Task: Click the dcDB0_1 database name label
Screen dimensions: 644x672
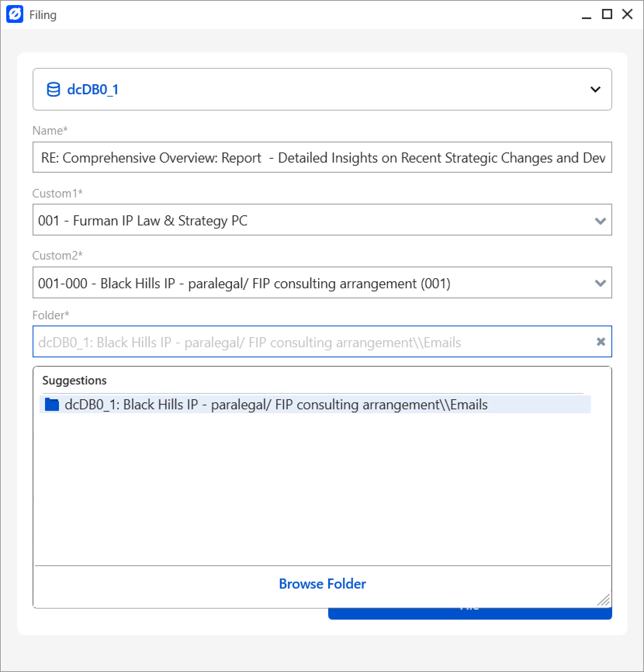Action: pos(93,89)
